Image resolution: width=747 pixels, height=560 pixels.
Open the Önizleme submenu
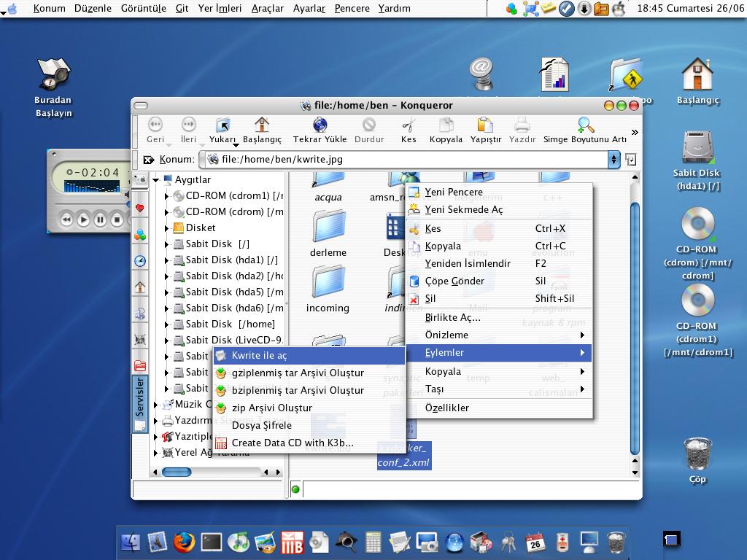pyautogui.click(x=499, y=335)
